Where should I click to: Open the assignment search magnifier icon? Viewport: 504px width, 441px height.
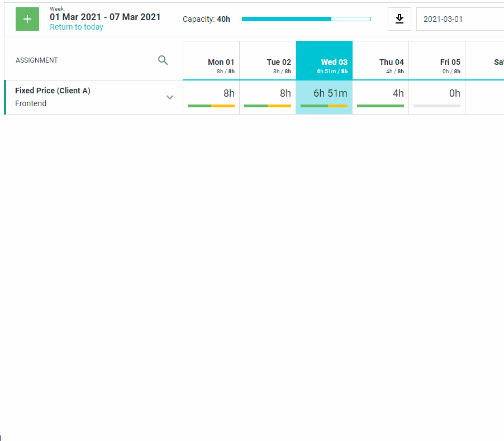point(163,60)
